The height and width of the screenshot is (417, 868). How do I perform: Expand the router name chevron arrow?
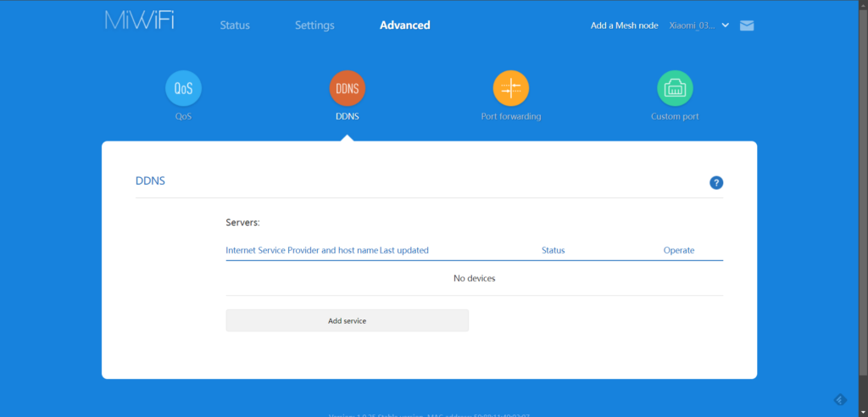[726, 25]
